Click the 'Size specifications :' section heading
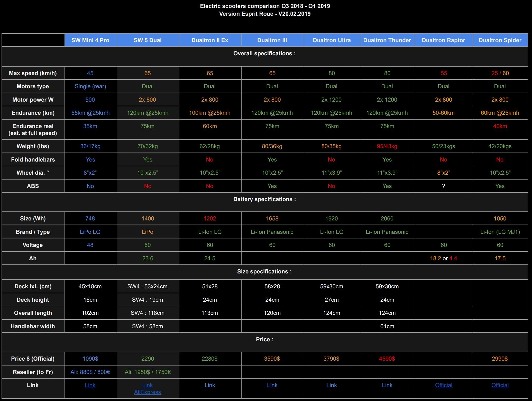 pyautogui.click(x=264, y=272)
